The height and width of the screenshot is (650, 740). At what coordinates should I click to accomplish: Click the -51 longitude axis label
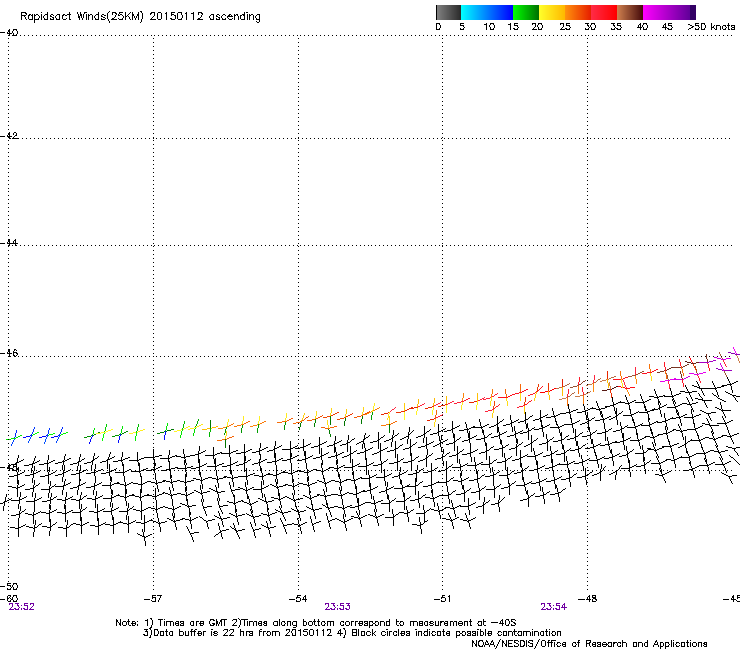(x=442, y=599)
